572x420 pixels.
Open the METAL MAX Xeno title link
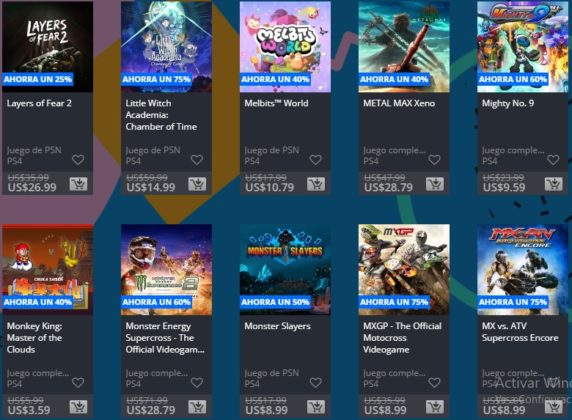click(399, 103)
